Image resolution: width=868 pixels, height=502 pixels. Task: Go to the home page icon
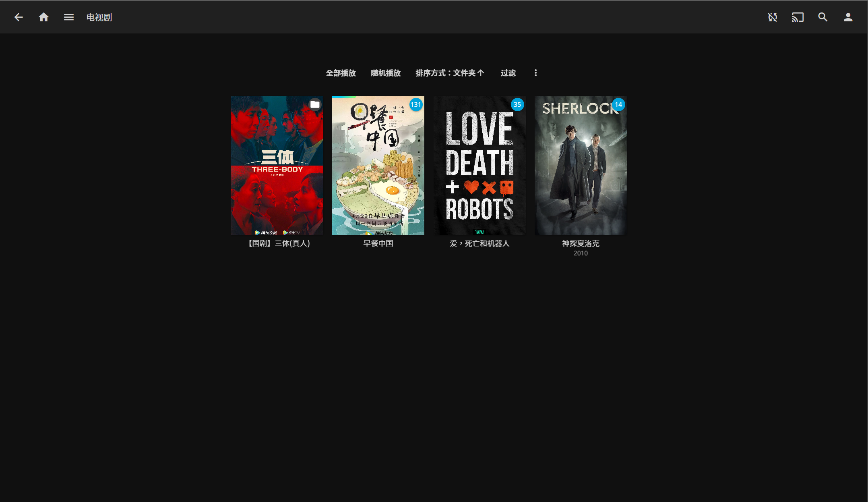[x=43, y=17]
